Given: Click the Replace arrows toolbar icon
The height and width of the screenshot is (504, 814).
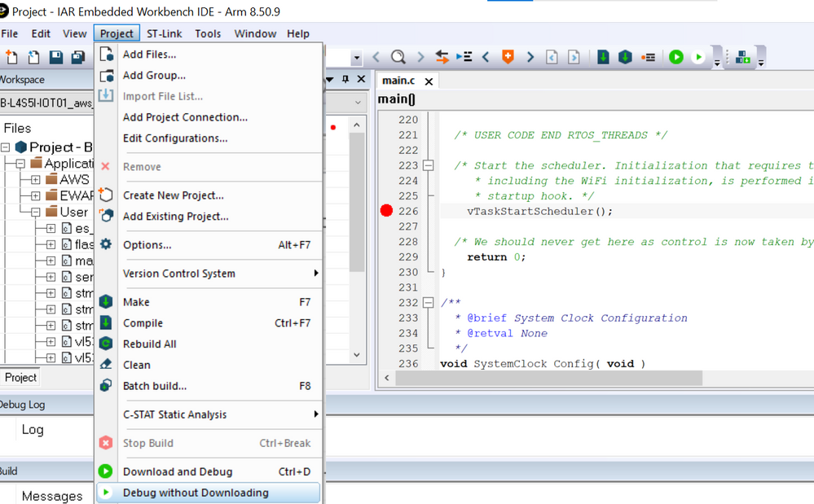Looking at the screenshot, I should click(442, 56).
